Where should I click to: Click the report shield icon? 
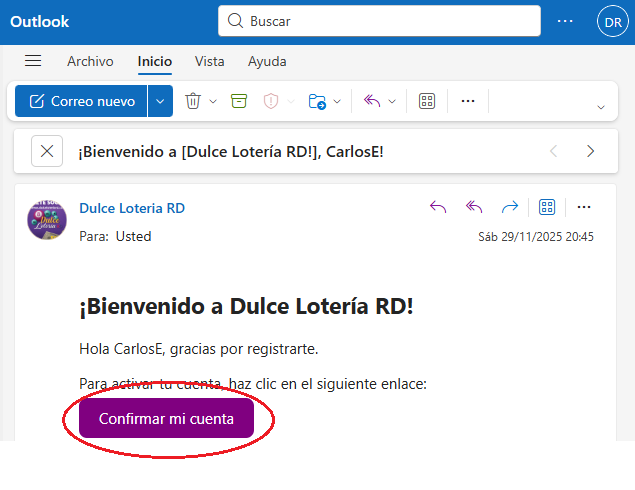tap(271, 101)
